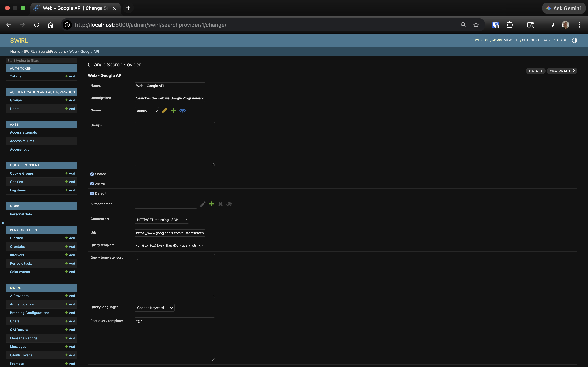Screen dimensions: 588x367
Task: Add a new owner using the plus icon
Action: [x=173, y=110]
